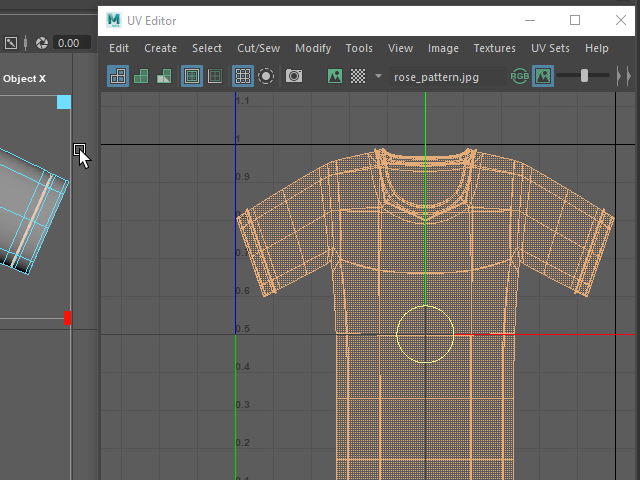Screen dimensions: 640x480
Task: Toggle the UV grid display icon
Action: coord(243,76)
